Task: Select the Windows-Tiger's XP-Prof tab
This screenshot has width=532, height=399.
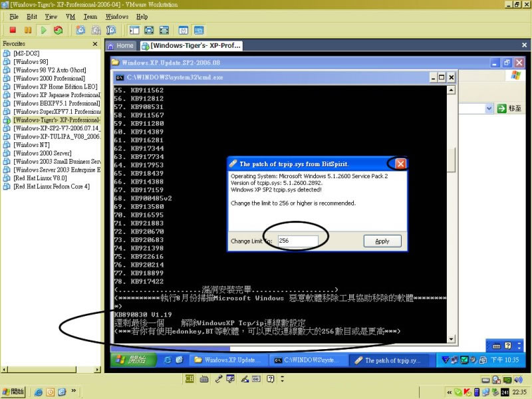Action: [192, 45]
